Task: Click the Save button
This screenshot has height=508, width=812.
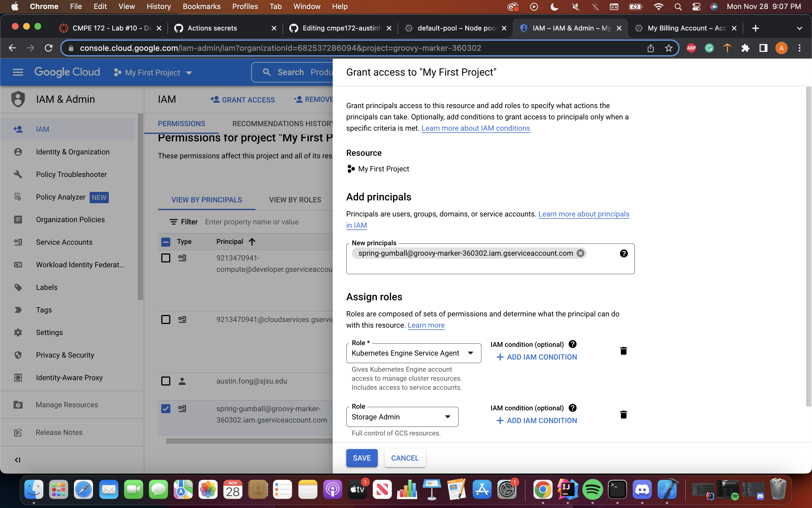Action: coord(362,458)
